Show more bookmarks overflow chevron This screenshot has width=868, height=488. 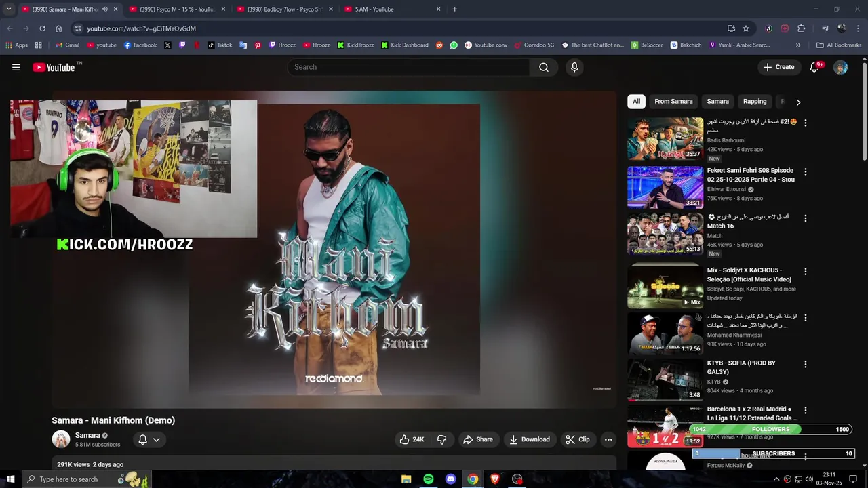tap(798, 45)
